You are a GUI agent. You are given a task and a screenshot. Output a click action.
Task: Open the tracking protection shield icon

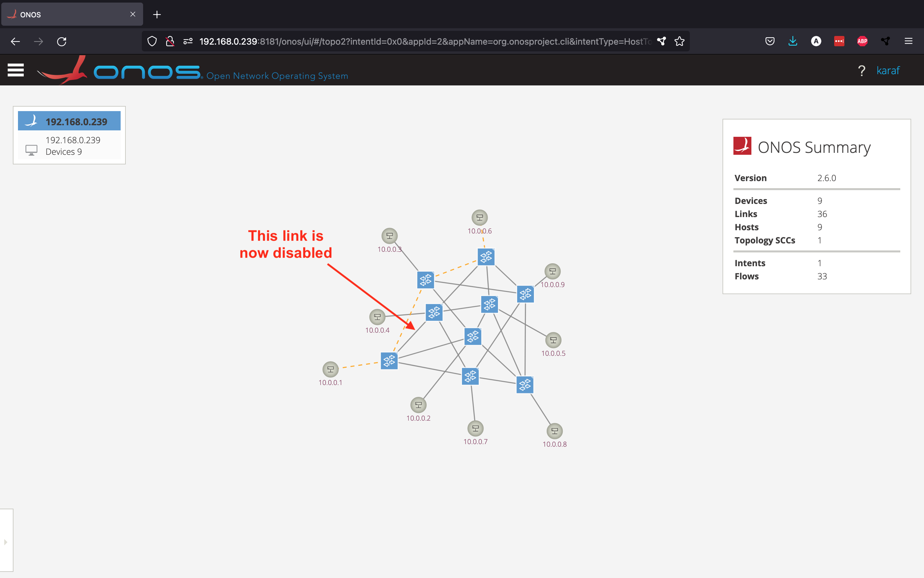tap(152, 41)
